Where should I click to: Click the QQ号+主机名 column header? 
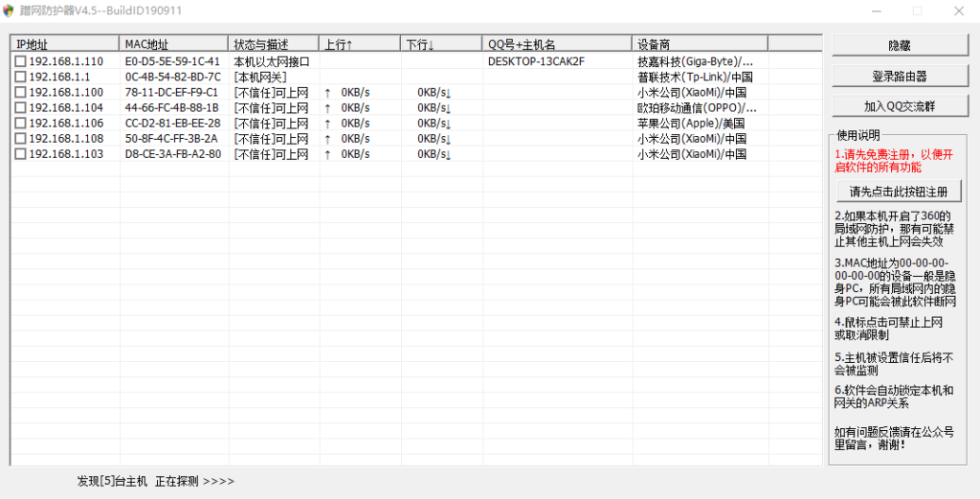click(x=557, y=44)
